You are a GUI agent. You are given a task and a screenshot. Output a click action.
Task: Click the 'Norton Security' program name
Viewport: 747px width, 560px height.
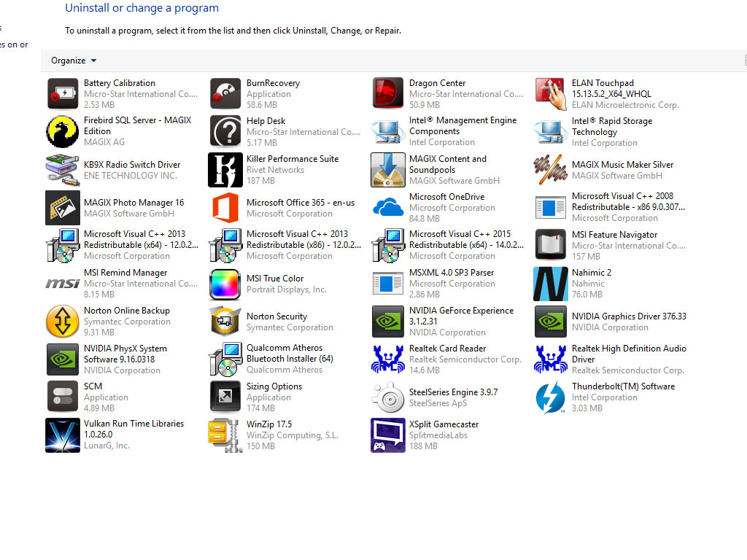click(276, 316)
